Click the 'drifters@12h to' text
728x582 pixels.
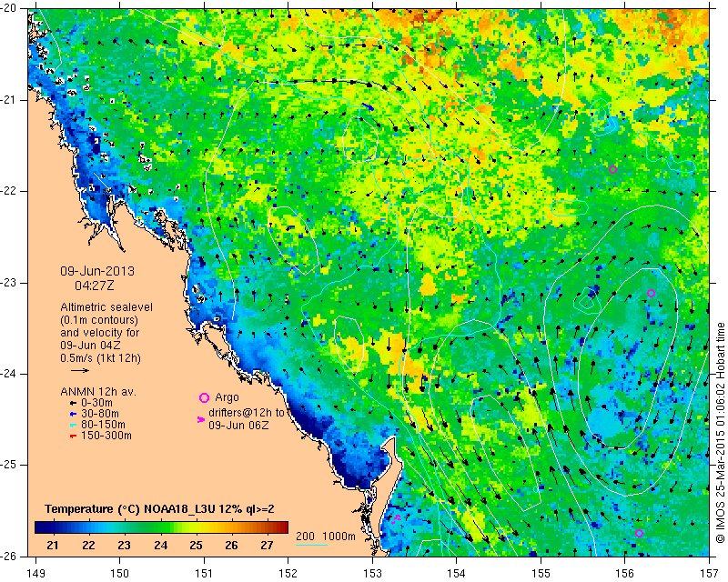247,413
